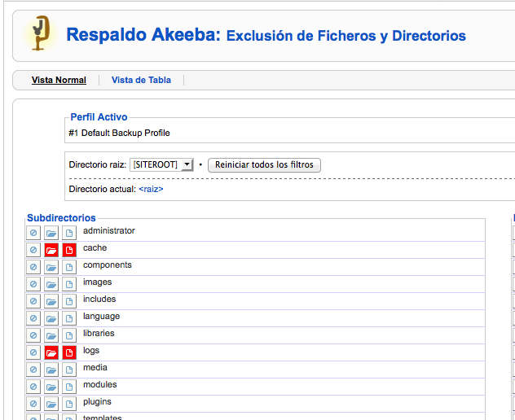Viewport: 515px width, 420px height.
Task: Switch to Vista Normal tab
Action: 59,80
